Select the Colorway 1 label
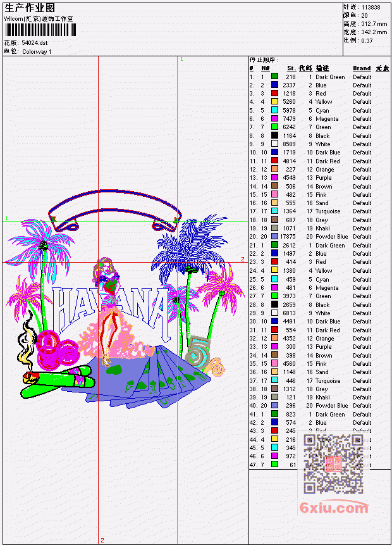The width and height of the screenshot is (392, 545). pyautogui.click(x=37, y=51)
